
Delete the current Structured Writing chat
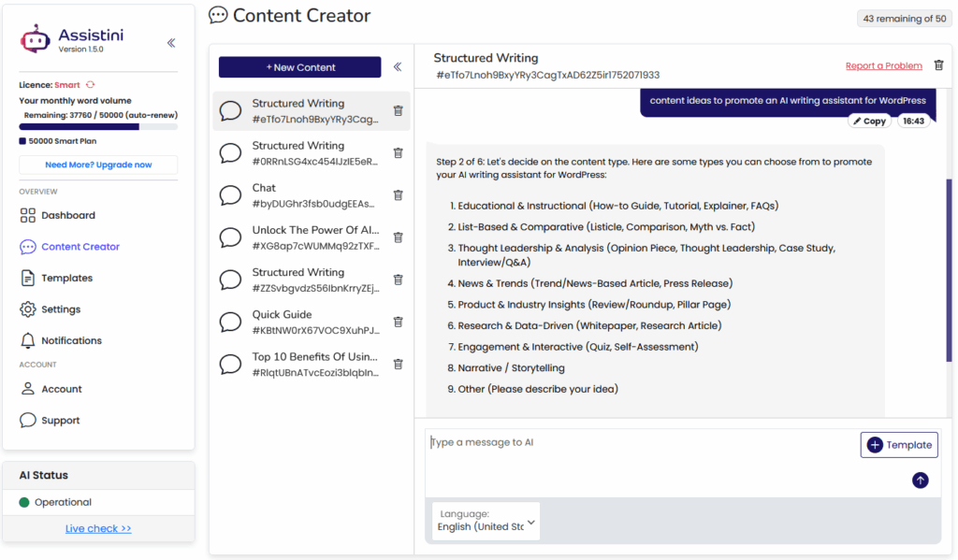pos(939,65)
